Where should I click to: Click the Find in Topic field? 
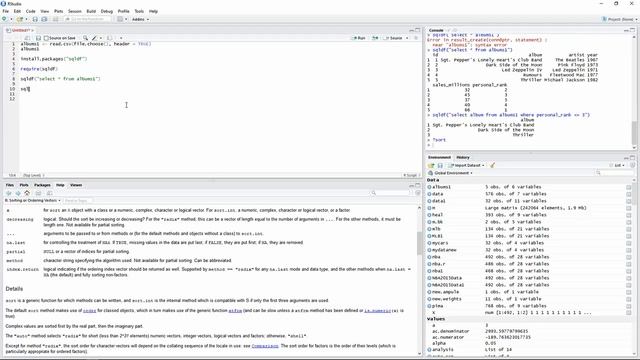pos(78,201)
